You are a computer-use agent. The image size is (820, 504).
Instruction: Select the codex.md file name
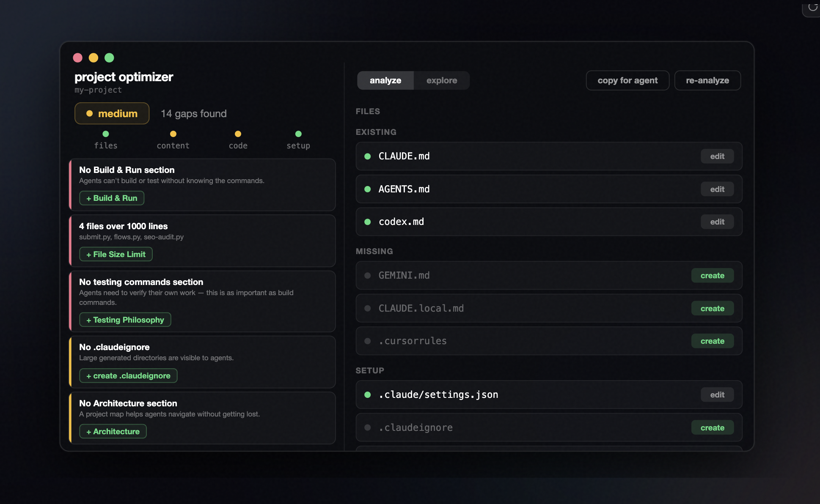(x=401, y=222)
